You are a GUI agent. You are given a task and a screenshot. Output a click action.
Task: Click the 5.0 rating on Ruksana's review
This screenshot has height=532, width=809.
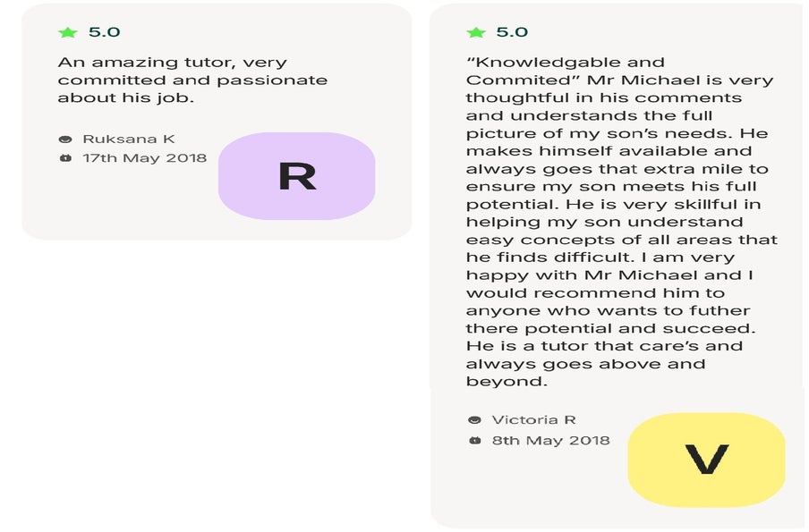click(104, 32)
